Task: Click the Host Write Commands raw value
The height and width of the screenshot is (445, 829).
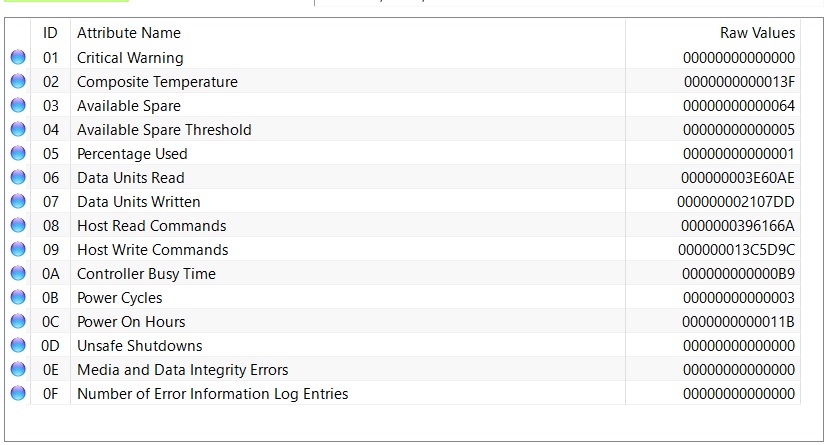Action: 736,250
